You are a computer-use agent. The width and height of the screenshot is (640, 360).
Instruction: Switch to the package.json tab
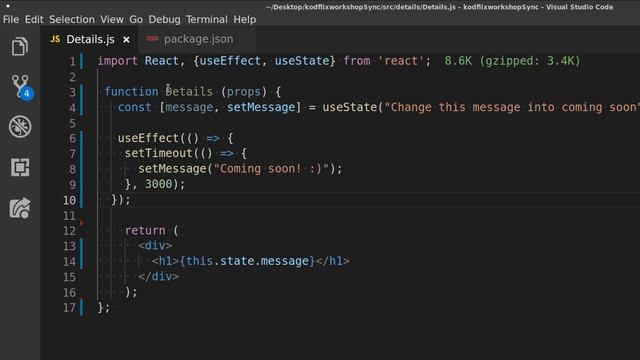click(x=198, y=39)
